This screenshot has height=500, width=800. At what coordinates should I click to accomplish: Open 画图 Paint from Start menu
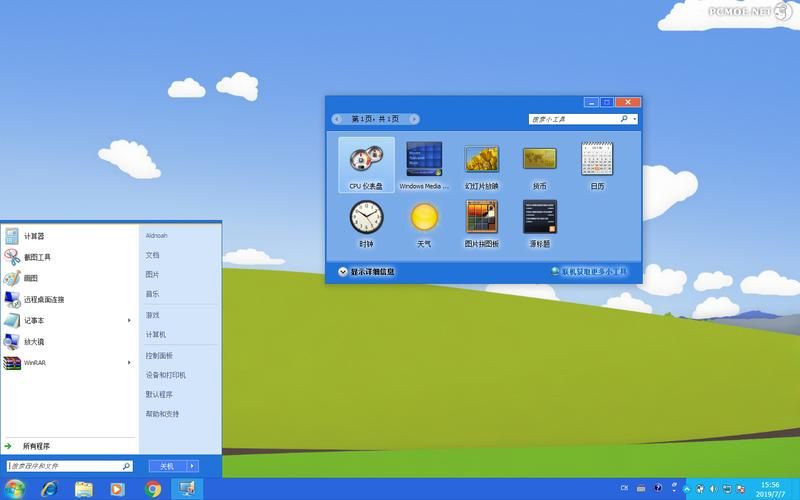(68, 278)
